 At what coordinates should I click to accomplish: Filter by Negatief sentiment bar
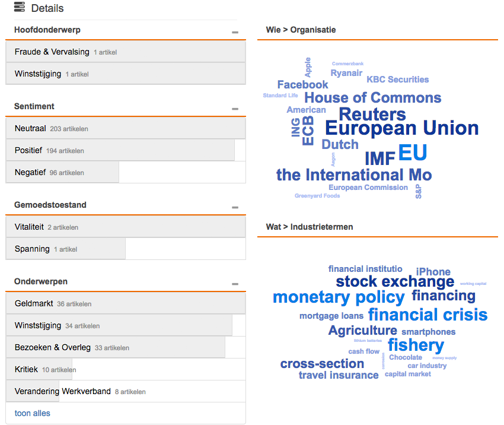[126, 172]
